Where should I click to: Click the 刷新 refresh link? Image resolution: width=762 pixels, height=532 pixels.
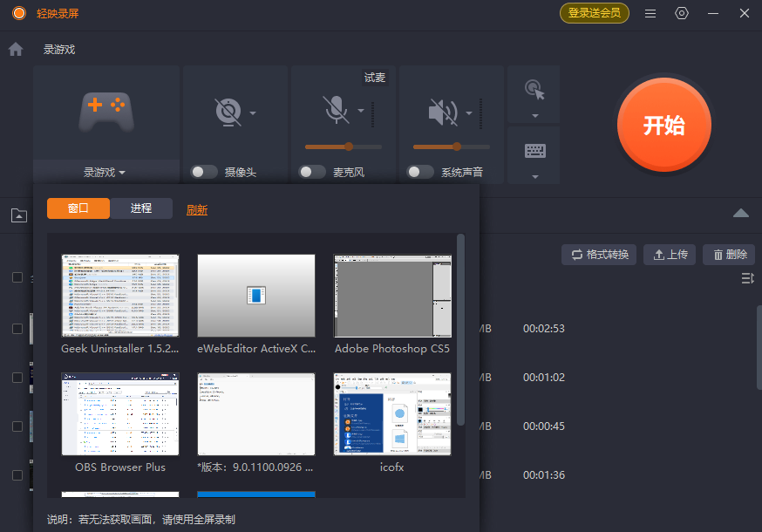[196, 208]
